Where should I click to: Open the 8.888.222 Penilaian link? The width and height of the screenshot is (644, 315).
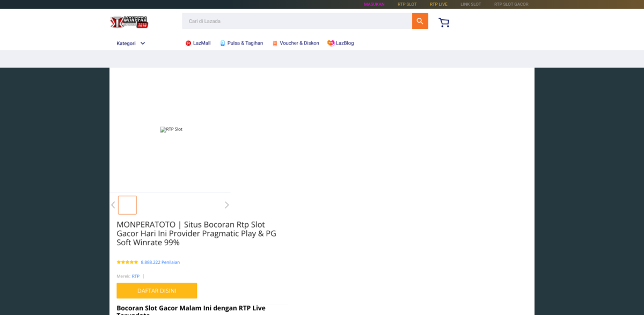[x=160, y=262]
